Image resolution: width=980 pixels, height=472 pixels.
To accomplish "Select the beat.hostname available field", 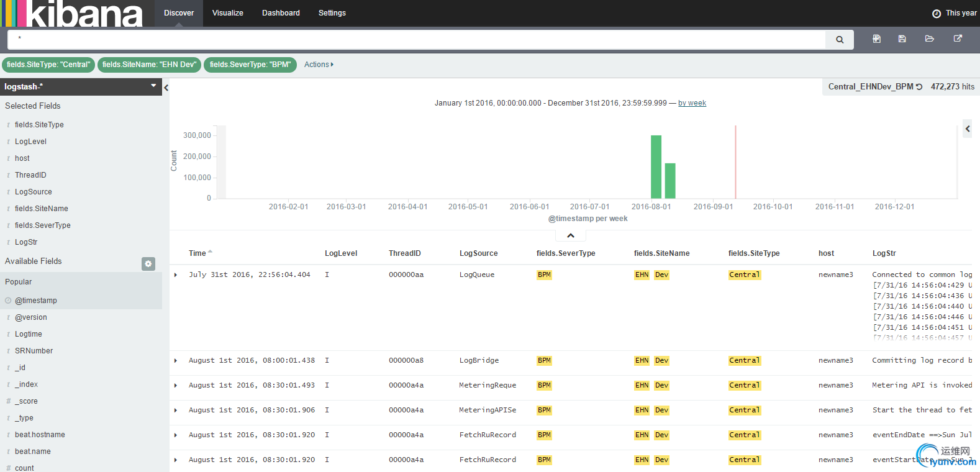I will click(x=40, y=435).
